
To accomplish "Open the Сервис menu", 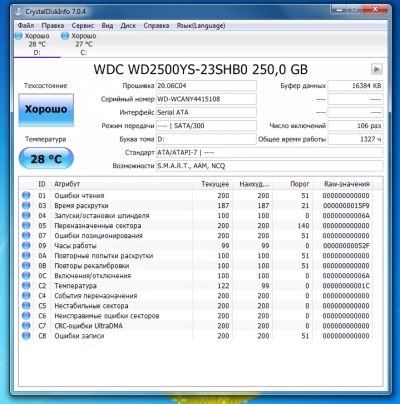I will (x=83, y=26).
